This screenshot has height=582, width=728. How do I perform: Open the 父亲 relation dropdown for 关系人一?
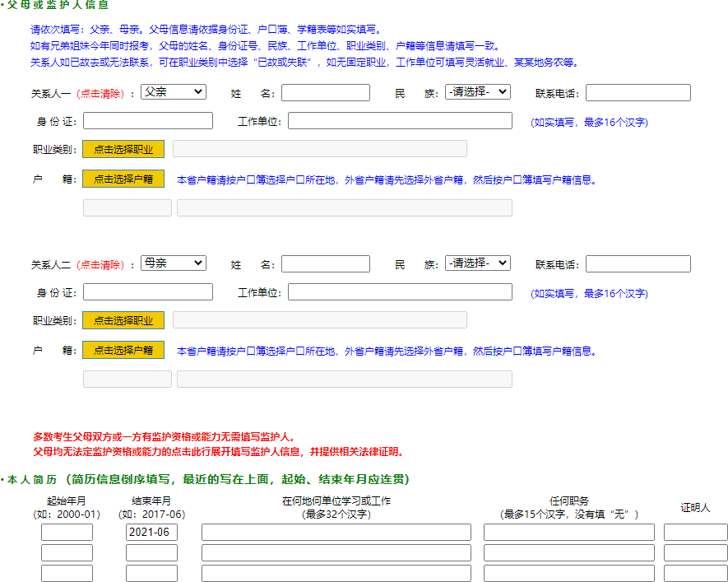173,92
